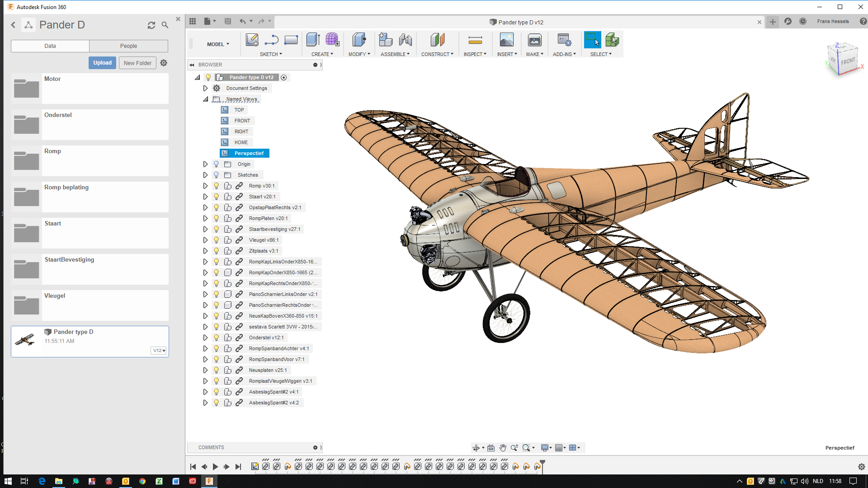Select the Extrude tool under Create

312,40
